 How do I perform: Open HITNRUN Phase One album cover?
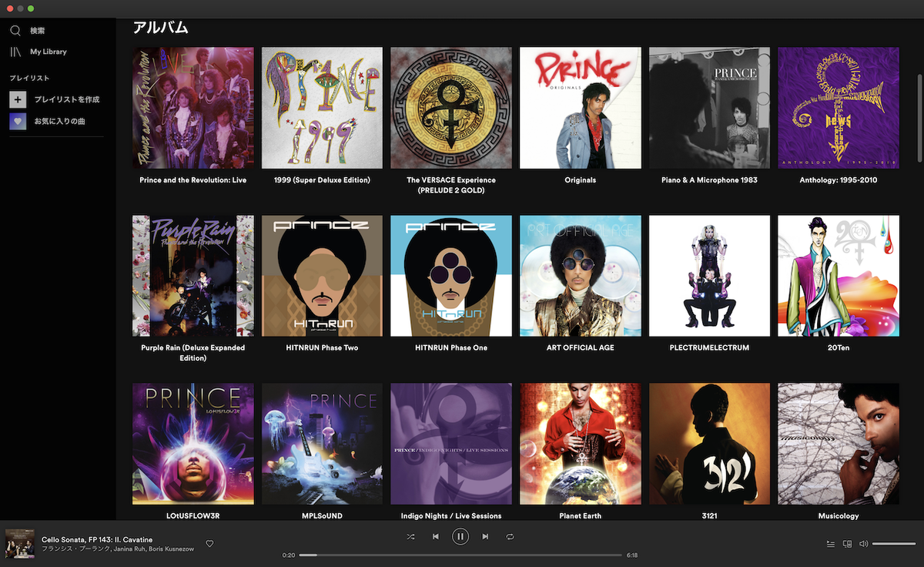point(451,276)
